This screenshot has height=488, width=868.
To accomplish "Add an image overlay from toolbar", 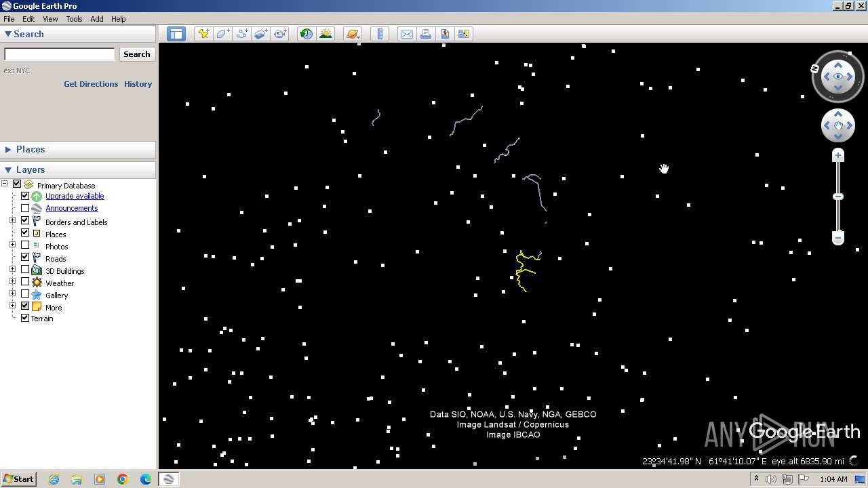I will [x=260, y=34].
